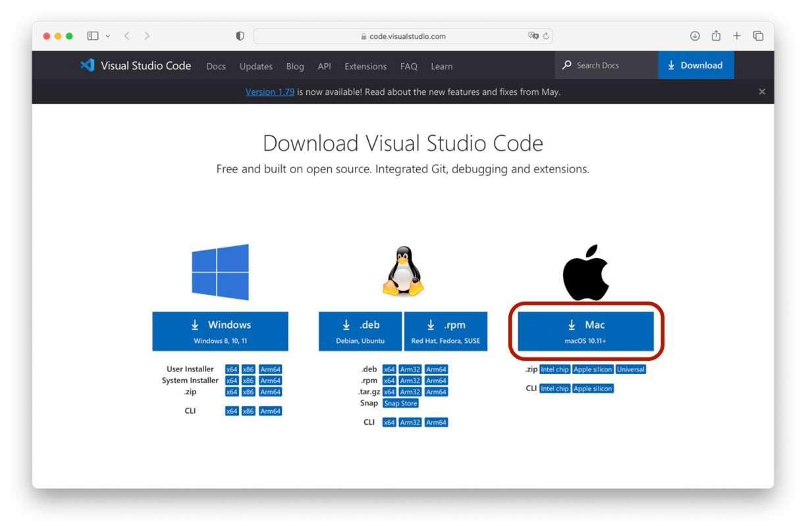The height and width of the screenshot is (532, 806).
Task: Go back with the Safari back arrow
Action: point(127,36)
